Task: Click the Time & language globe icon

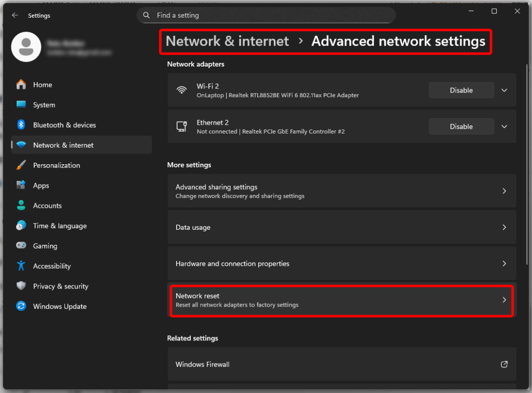Action: [x=21, y=225]
